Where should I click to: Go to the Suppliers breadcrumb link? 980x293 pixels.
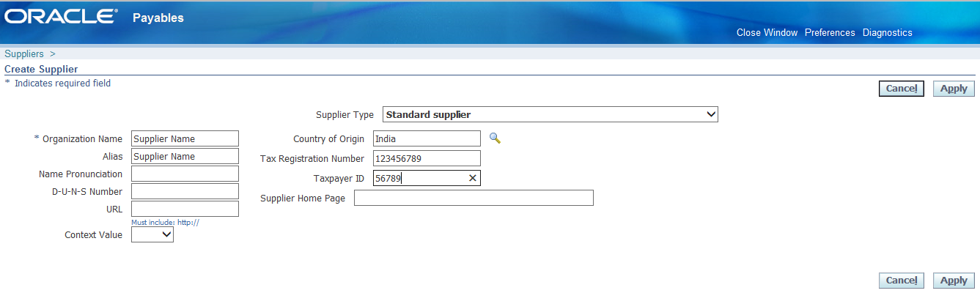[24, 53]
